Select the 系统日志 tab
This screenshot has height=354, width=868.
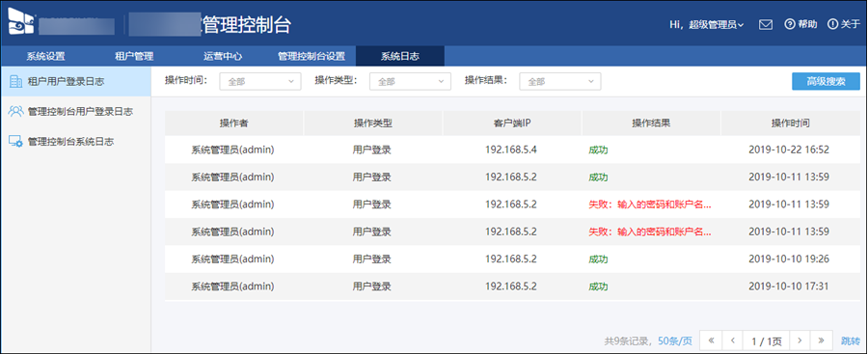(400, 56)
